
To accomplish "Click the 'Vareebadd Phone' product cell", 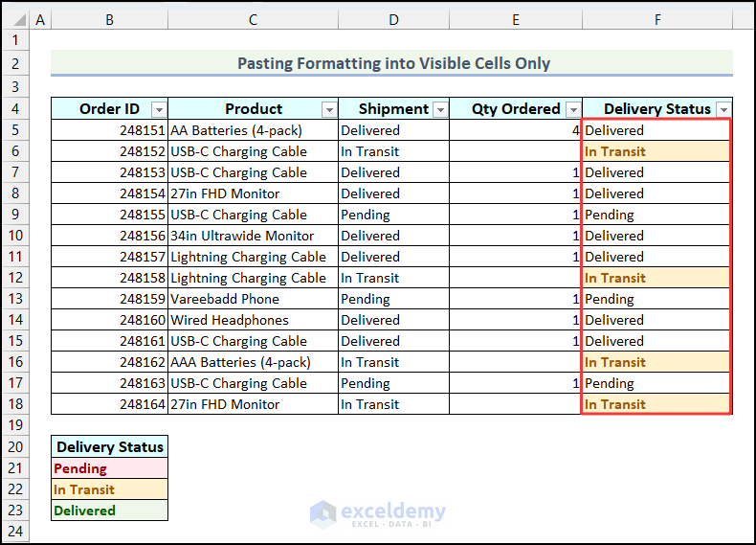I will point(253,299).
